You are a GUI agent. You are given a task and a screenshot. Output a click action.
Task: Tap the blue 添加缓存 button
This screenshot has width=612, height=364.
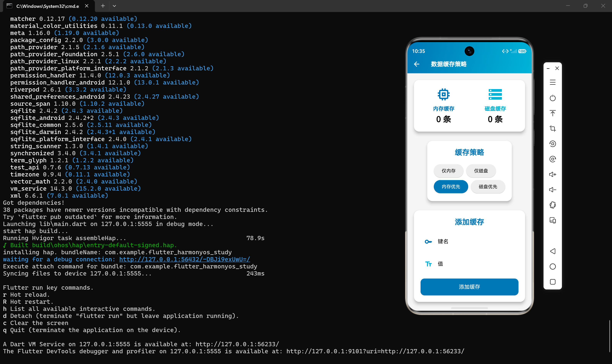pyautogui.click(x=469, y=287)
